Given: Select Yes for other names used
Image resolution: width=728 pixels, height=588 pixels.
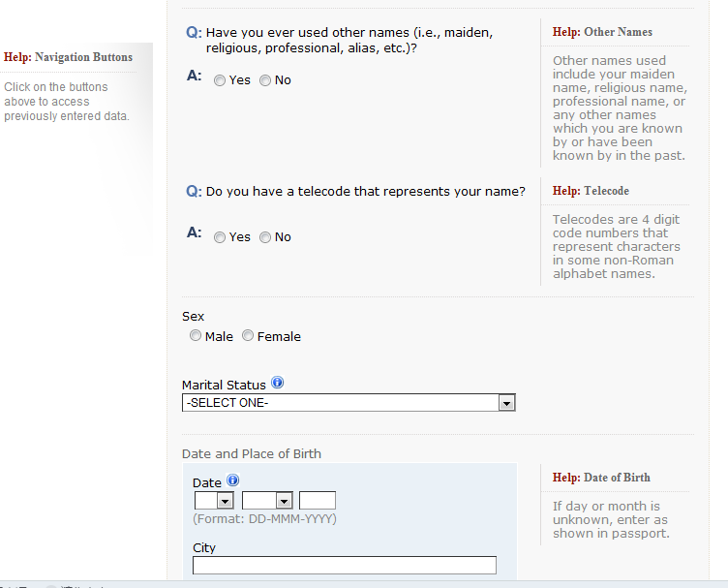Looking at the screenshot, I should 220,81.
